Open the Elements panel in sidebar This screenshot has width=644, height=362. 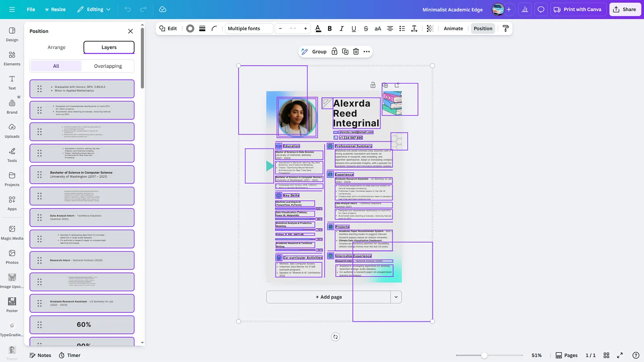point(12,58)
